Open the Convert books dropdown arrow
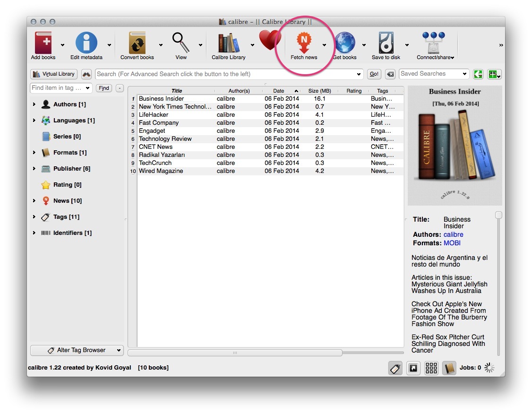The image size is (532, 414). coord(161,45)
